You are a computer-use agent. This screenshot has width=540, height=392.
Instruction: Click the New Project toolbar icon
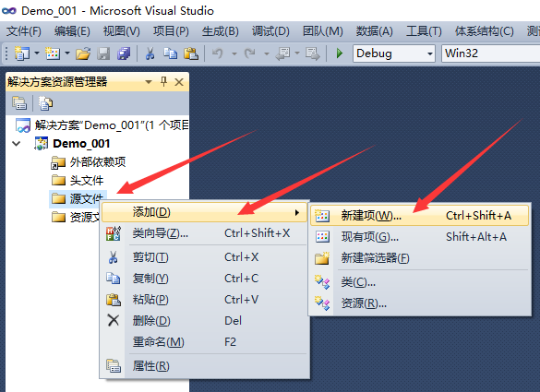tap(22, 53)
